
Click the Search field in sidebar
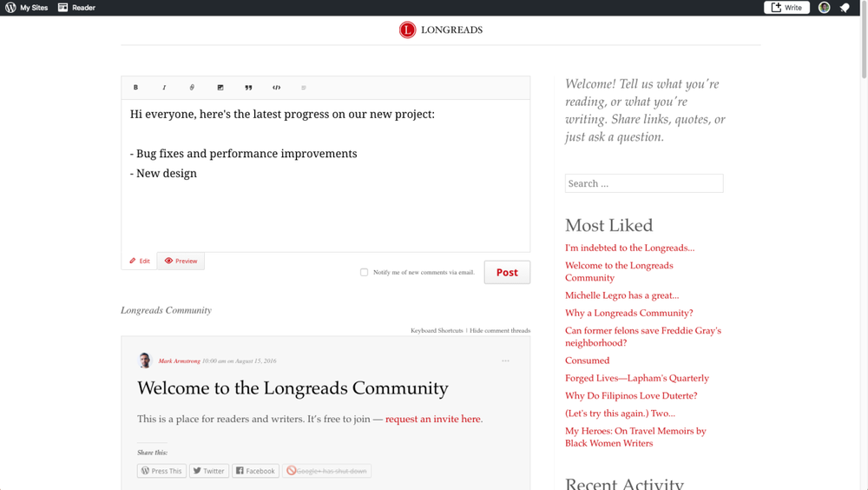click(644, 183)
